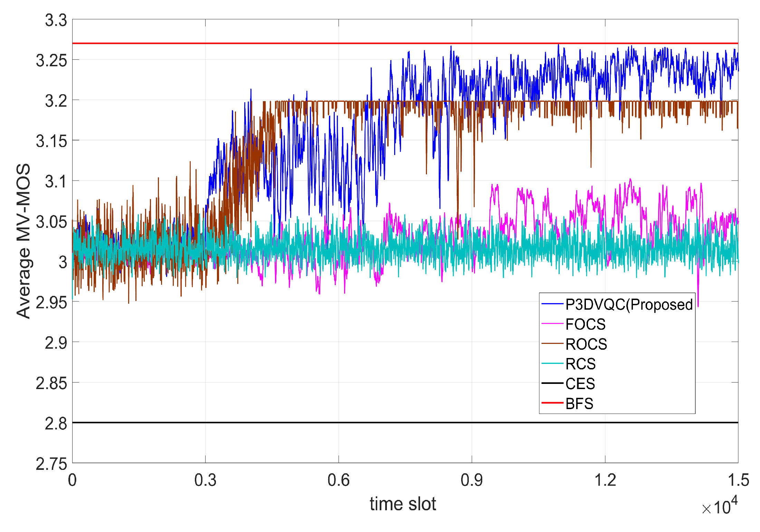Click the 0.6 x-axis tick label
The width and height of the screenshot is (760, 532).
pos(338,480)
